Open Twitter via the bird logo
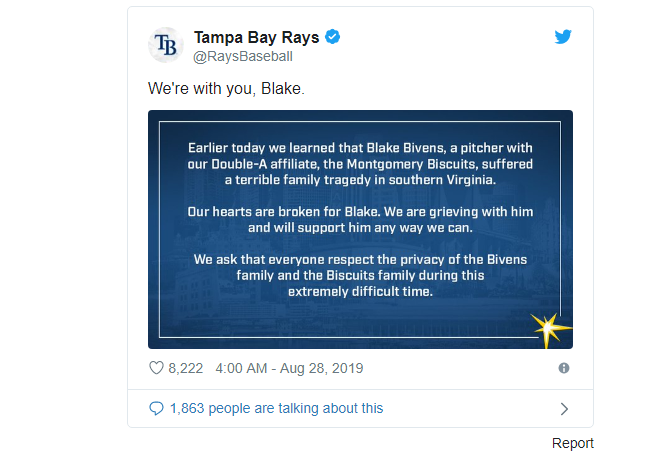This screenshot has height=455, width=661. 563,37
